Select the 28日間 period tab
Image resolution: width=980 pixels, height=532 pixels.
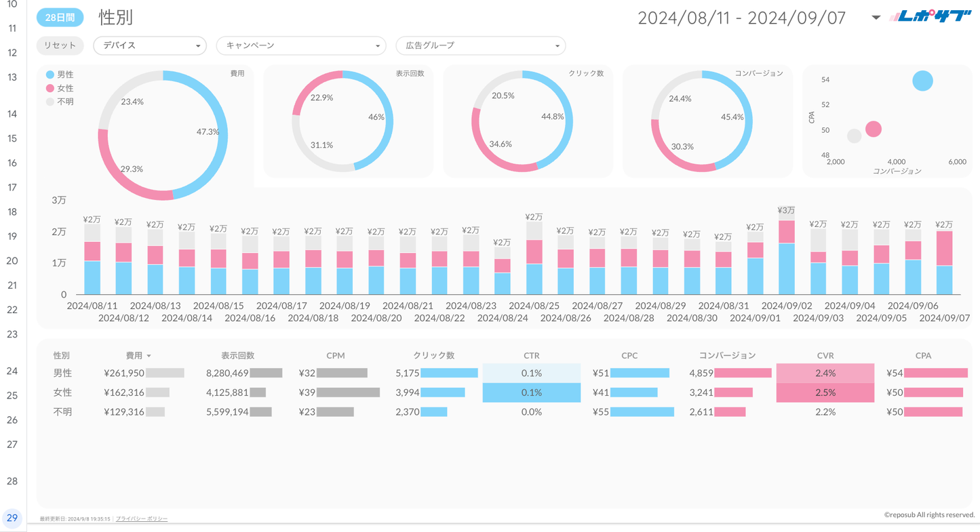click(x=60, y=18)
